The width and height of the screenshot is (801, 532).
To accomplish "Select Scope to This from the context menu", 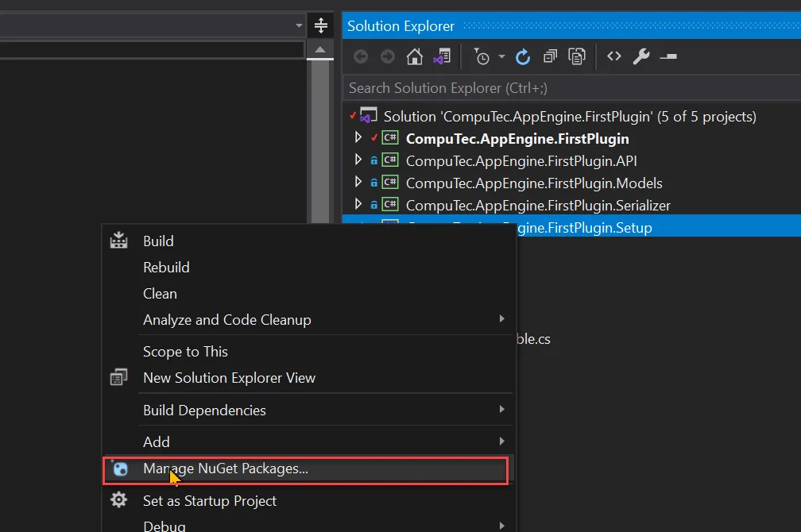I will coord(184,351).
